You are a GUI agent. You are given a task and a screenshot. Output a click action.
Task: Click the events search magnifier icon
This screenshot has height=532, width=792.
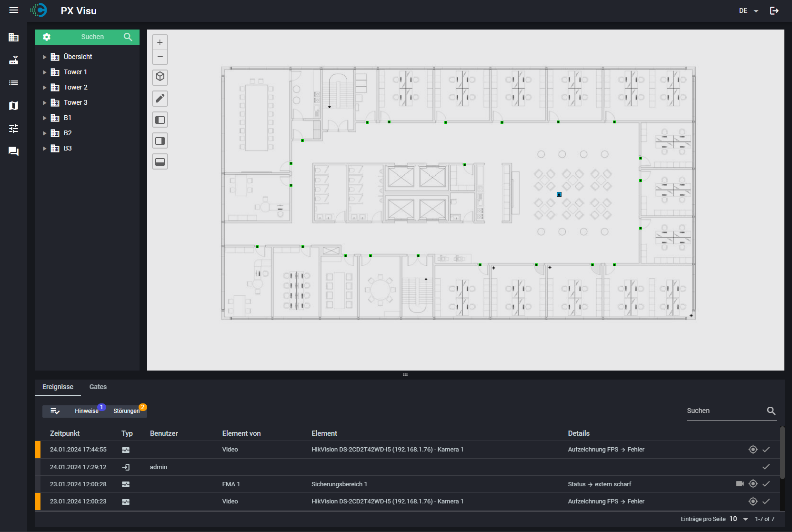tap(771, 411)
